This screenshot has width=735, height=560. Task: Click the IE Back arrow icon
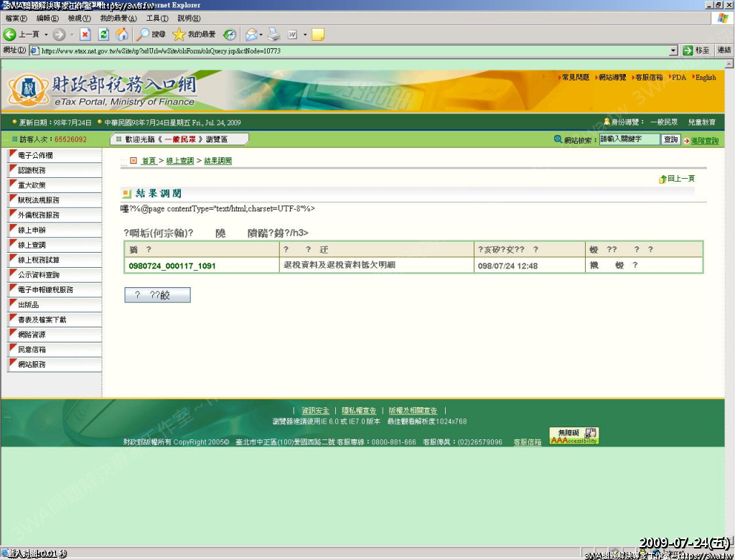10,34
